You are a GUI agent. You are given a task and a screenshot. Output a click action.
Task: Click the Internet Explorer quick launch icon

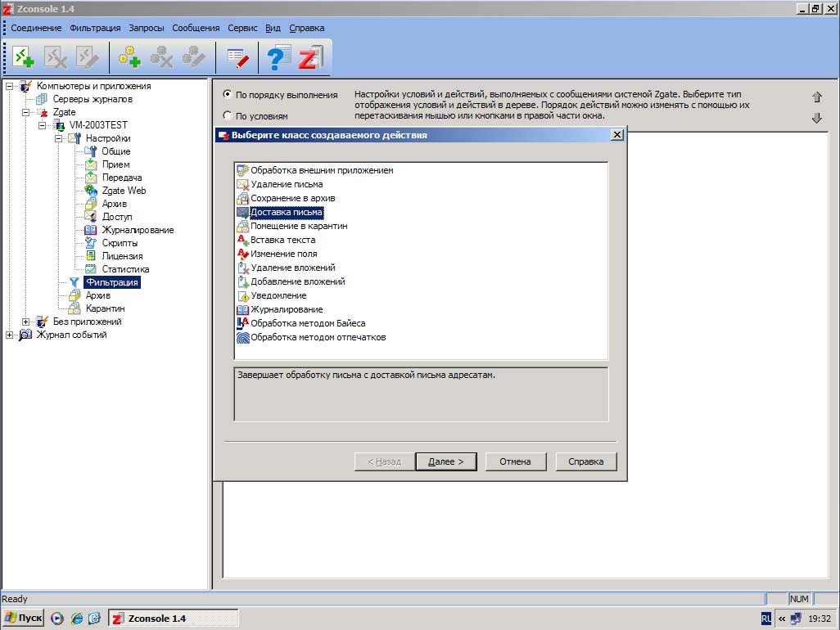point(77,619)
